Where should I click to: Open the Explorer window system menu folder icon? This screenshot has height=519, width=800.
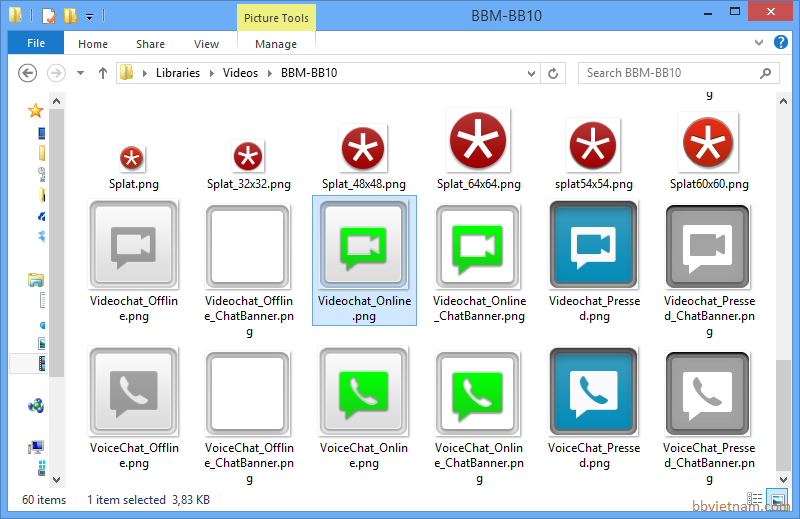point(16,15)
